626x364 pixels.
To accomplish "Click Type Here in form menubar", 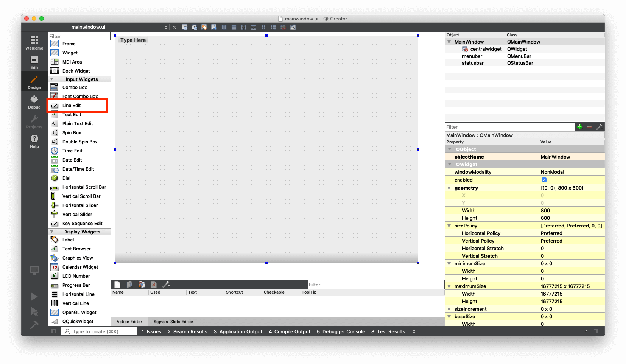I will [133, 40].
